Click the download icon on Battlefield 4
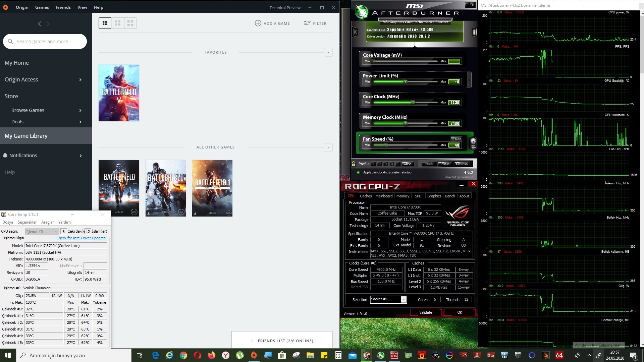The width and height of the screenshot is (644, 362). coord(149,213)
